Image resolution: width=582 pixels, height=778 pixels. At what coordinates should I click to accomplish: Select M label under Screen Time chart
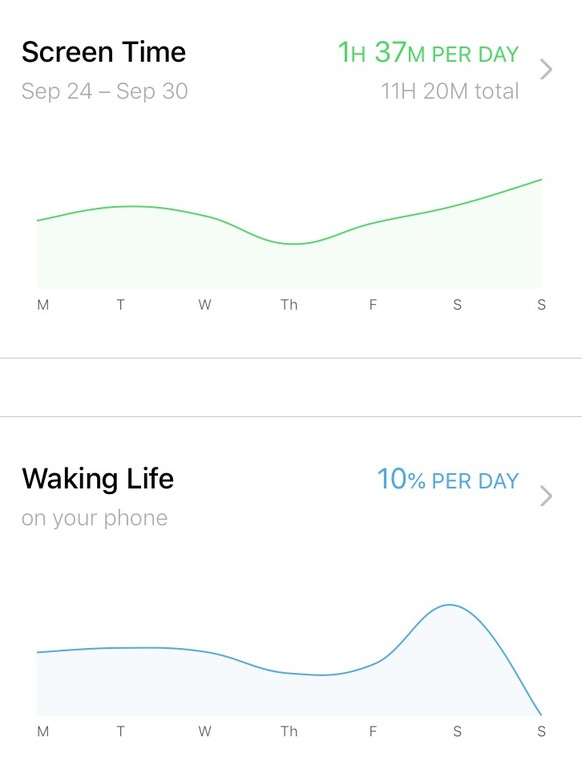pyautogui.click(x=43, y=305)
